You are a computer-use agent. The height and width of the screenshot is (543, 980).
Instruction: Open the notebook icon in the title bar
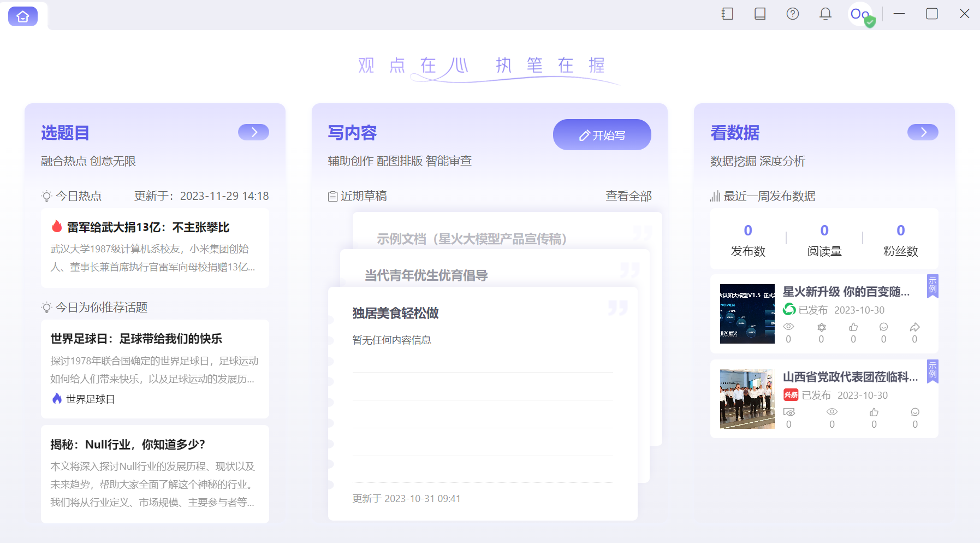pyautogui.click(x=727, y=14)
